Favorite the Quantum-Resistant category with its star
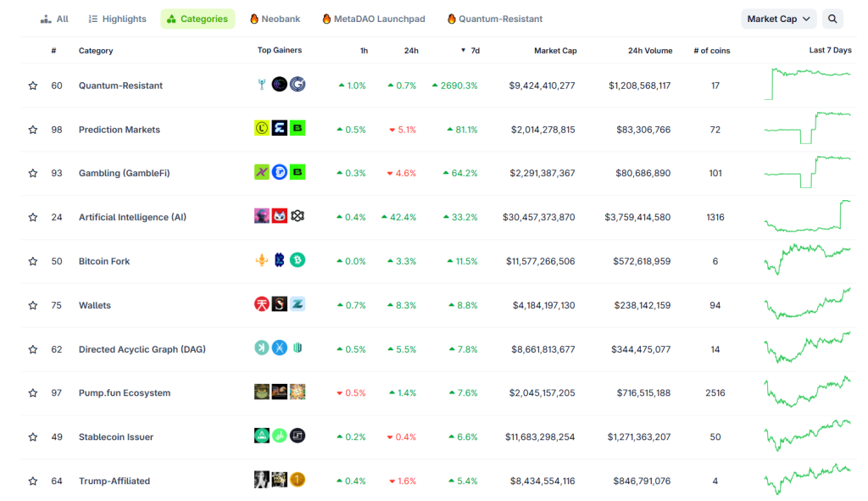 click(x=32, y=85)
